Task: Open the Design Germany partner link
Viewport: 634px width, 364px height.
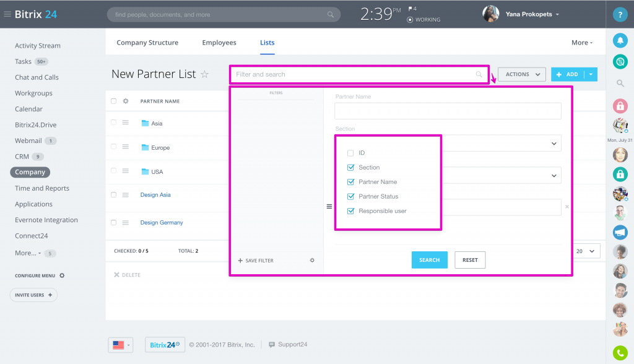Action: tap(162, 222)
